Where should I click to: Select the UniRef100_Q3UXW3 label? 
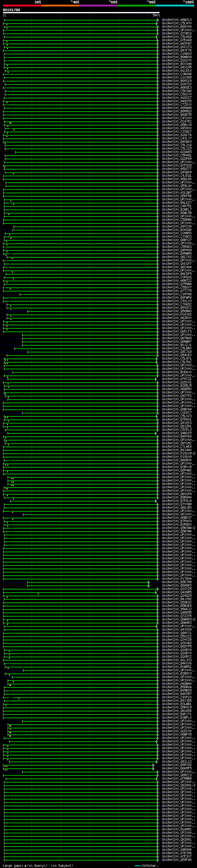176,643
